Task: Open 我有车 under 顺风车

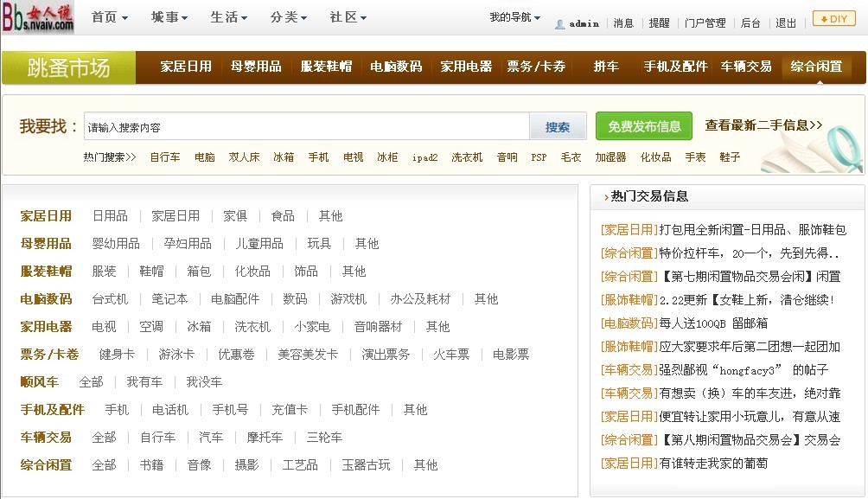Action: (x=144, y=382)
